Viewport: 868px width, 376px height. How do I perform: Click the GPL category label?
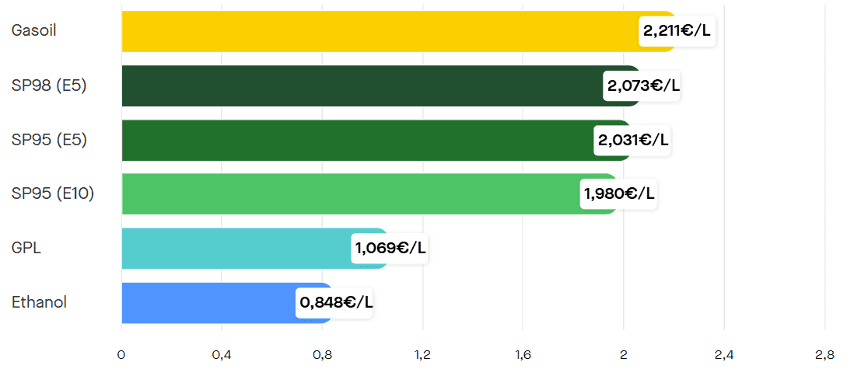click(x=26, y=249)
